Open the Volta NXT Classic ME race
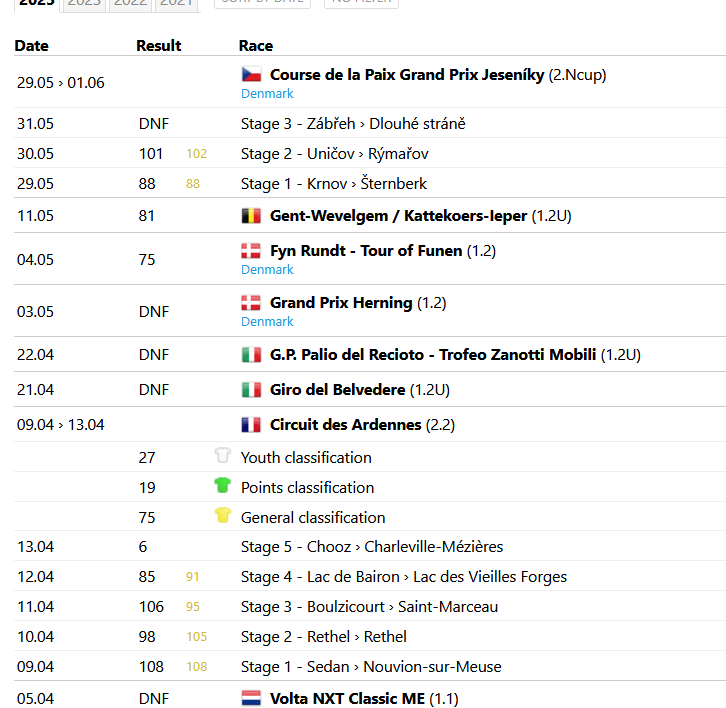This screenshot has width=726, height=708. (x=347, y=698)
